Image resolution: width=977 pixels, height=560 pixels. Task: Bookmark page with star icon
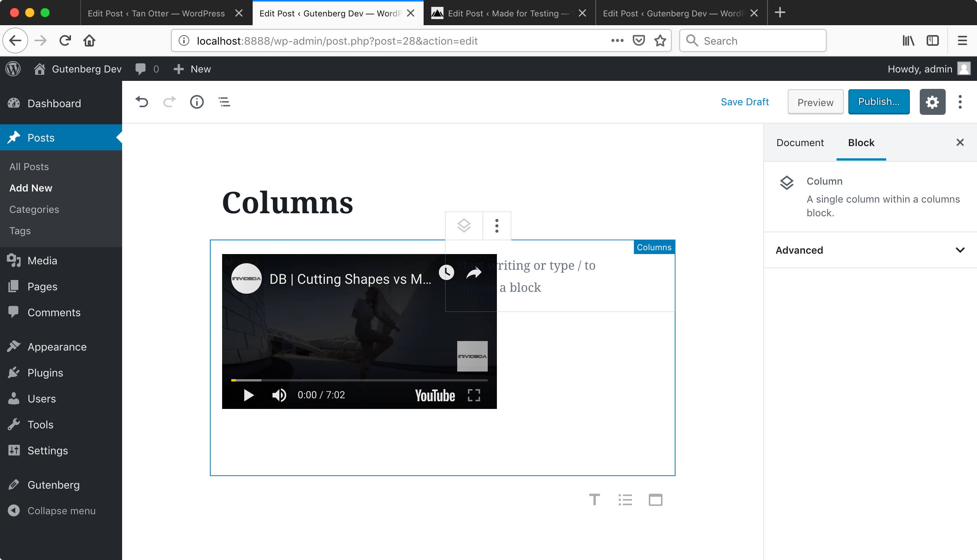(x=660, y=40)
